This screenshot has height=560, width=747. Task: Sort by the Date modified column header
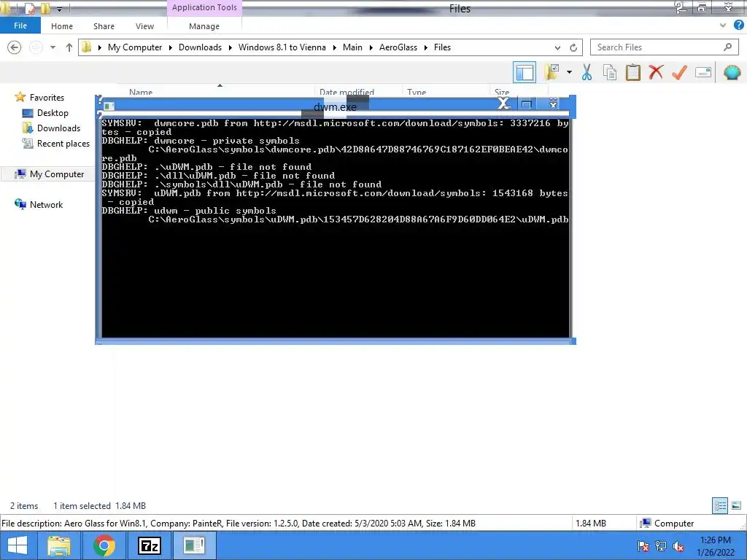(347, 91)
